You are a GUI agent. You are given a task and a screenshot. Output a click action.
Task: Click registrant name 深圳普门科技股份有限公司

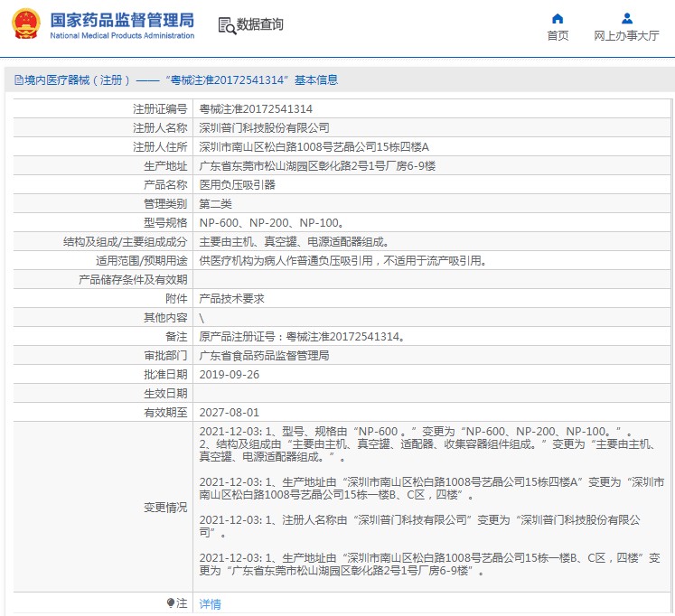[x=264, y=127]
